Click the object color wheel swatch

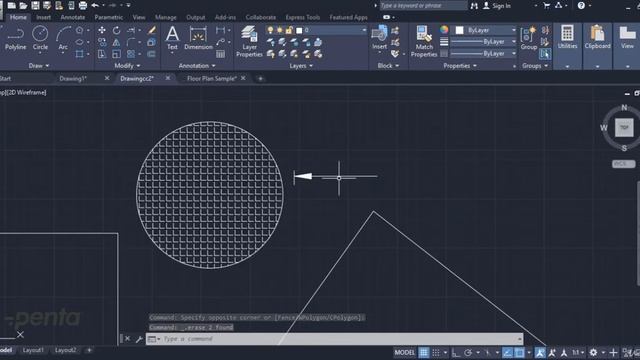click(444, 30)
